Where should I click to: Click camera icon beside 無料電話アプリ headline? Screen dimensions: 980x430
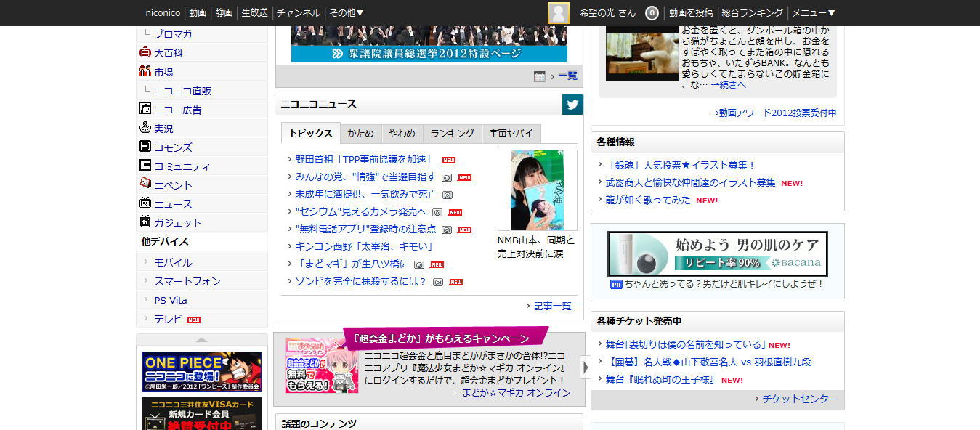(x=447, y=230)
